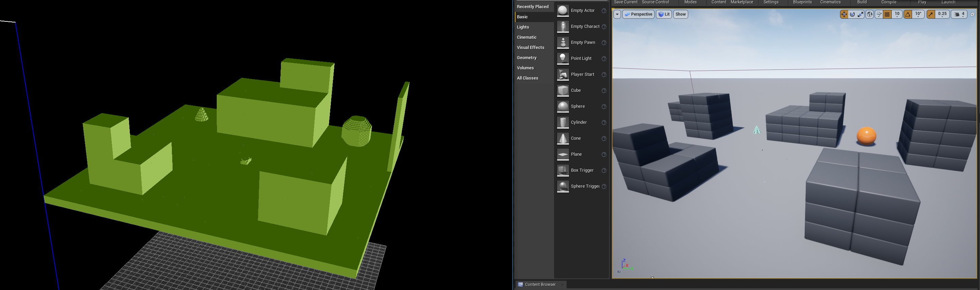The image size is (980, 290).
Task: Switch to the Geometry category tab
Action: coord(527,58)
